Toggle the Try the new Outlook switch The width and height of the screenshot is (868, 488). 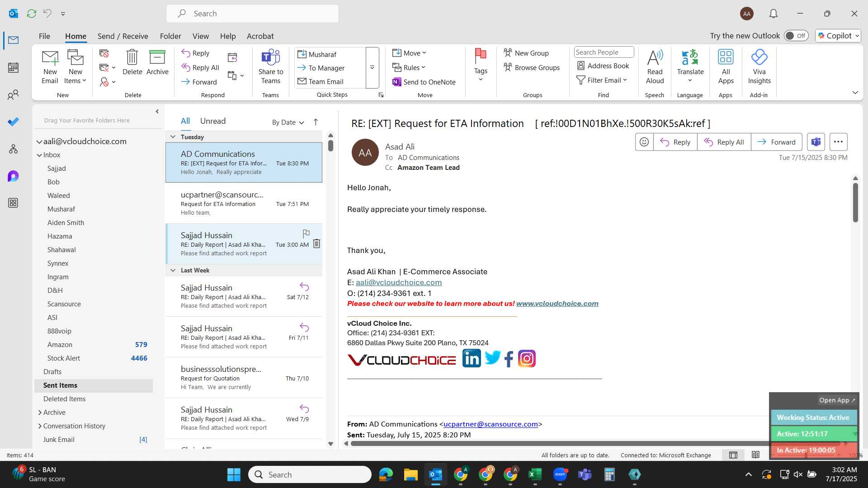click(x=796, y=36)
